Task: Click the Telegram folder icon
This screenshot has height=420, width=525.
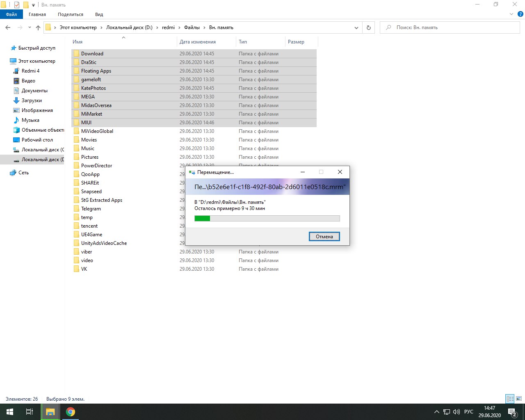Action: [76, 209]
